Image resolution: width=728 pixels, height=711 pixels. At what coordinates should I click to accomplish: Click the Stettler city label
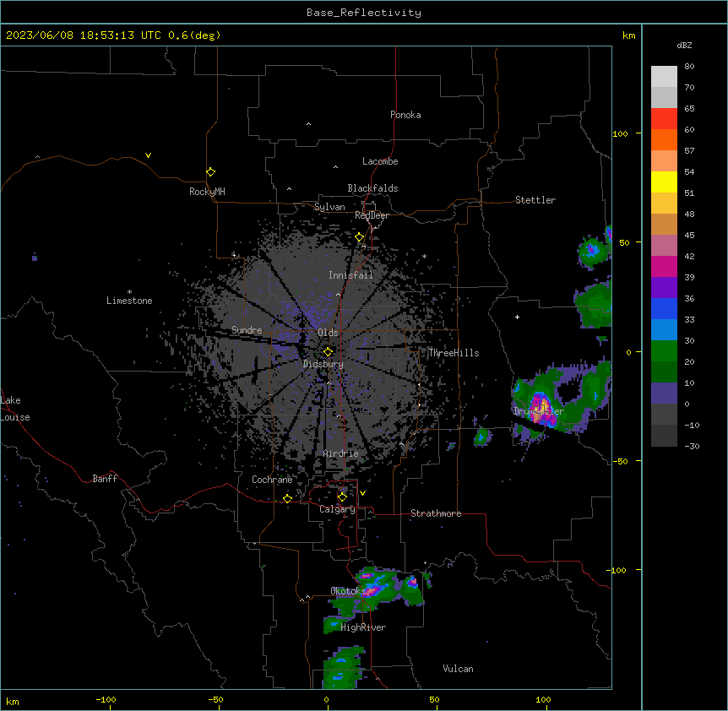pos(535,200)
